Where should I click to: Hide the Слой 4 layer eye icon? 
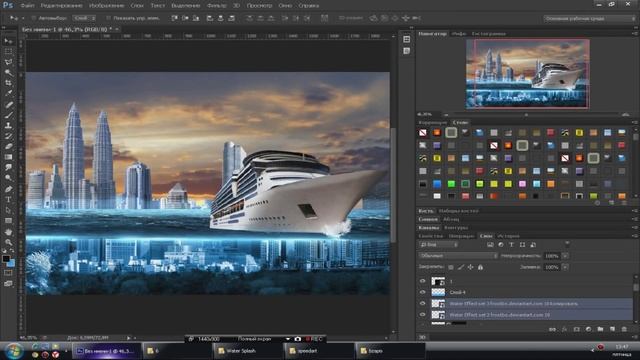pyautogui.click(x=422, y=292)
